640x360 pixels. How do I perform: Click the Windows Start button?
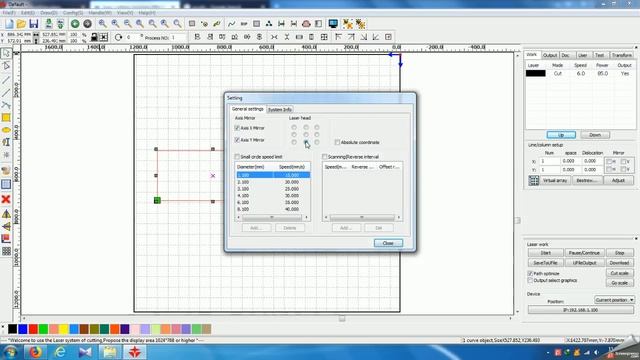click(11, 352)
